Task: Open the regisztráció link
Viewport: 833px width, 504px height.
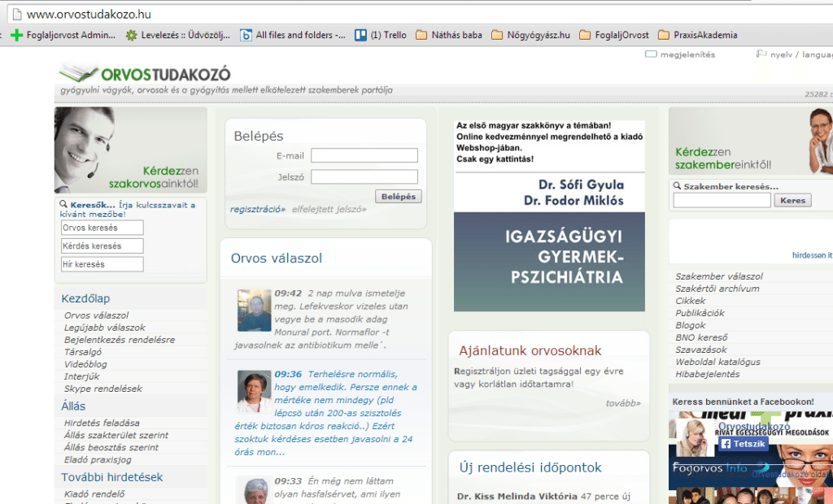Action: (257, 209)
